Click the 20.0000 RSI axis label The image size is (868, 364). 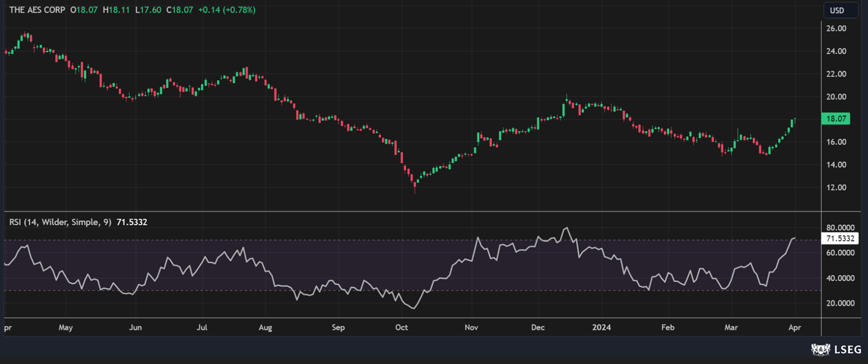(839, 303)
